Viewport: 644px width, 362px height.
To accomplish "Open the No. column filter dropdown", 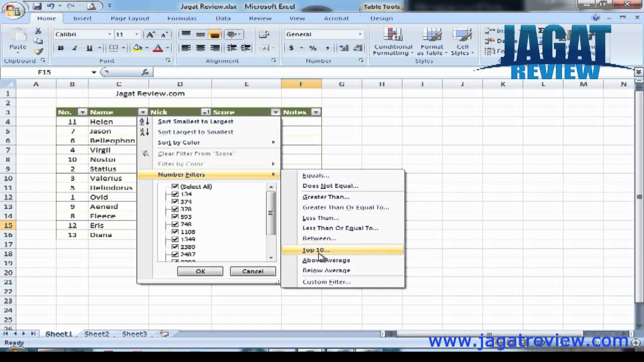I will (83, 112).
